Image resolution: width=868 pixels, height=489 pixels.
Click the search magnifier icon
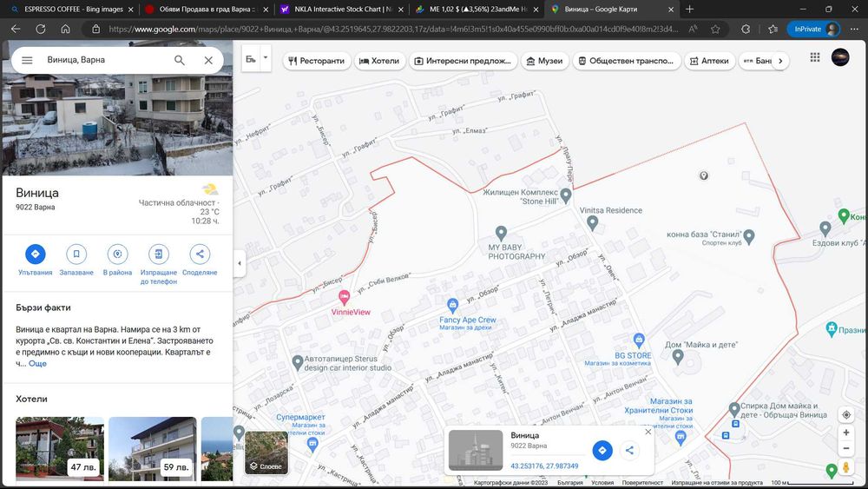tap(179, 61)
